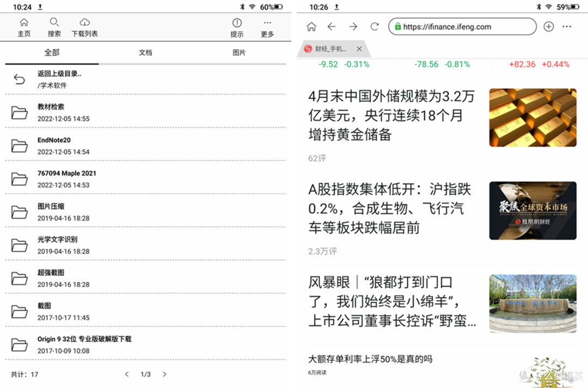Select the 超强截图 folder name
Viewport: 588px width, 388px height.
coord(51,273)
